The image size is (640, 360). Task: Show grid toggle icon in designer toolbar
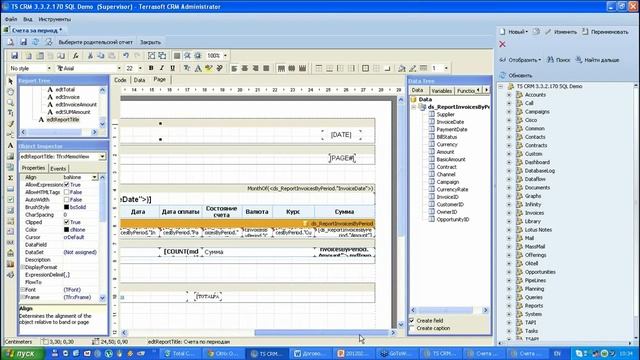(177, 56)
